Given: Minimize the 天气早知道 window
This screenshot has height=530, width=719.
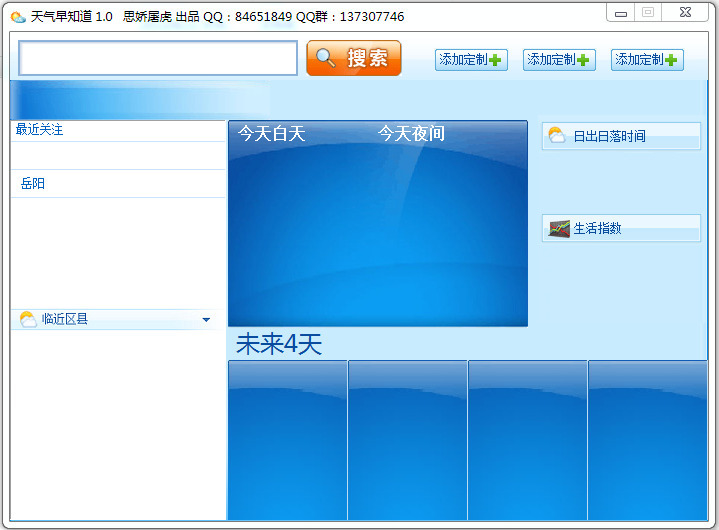Looking at the screenshot, I should point(621,13).
